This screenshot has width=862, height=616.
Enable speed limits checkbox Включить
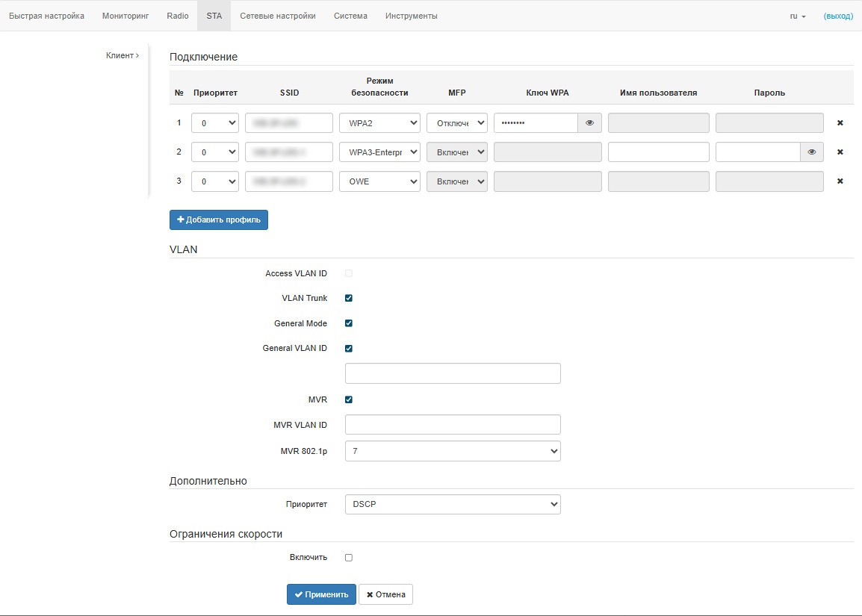(349, 558)
